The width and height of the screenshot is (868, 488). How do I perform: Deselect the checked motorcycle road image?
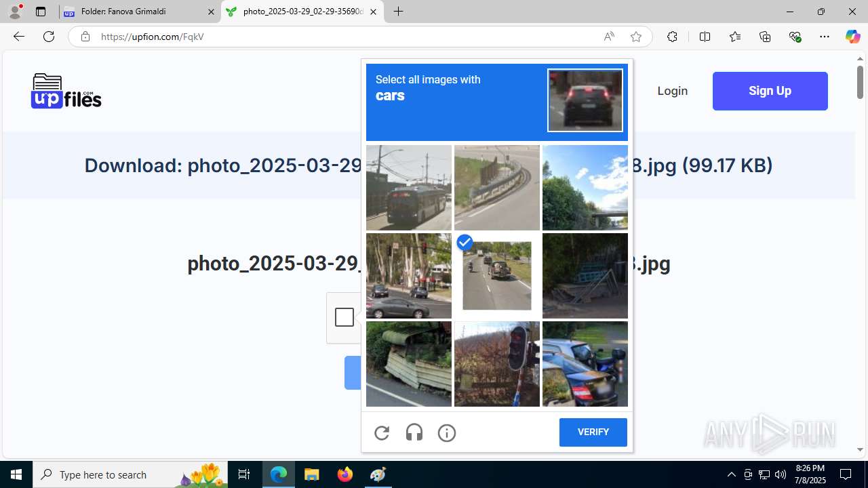(497, 276)
